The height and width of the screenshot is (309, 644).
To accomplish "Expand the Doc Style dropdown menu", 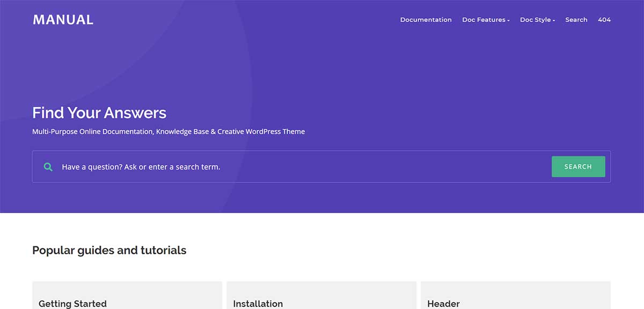I will pos(537,20).
